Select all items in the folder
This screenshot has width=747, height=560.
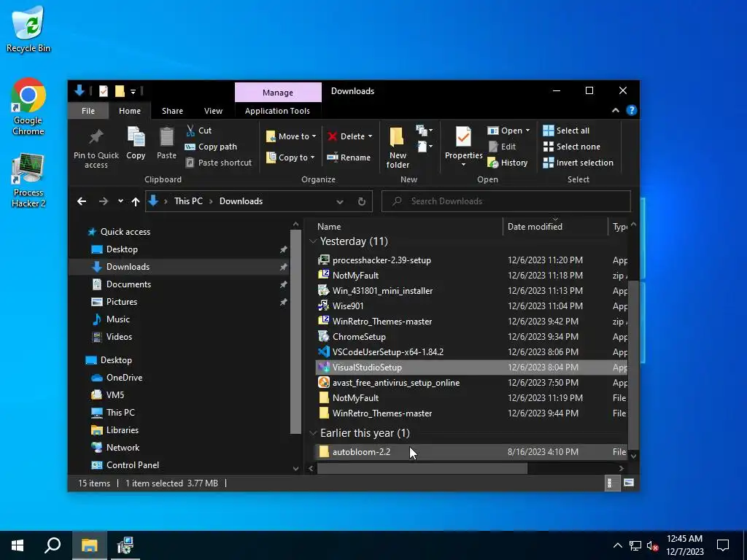[x=566, y=131]
